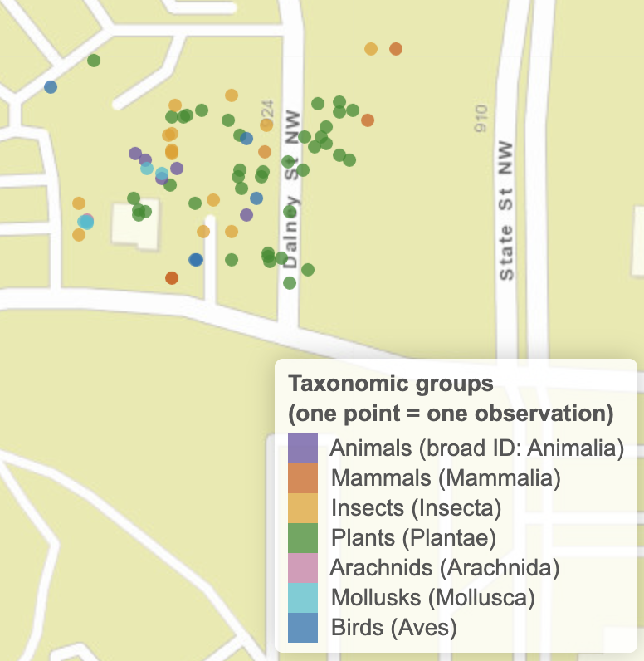The image size is (644, 661).
Task: Select the 'Arachnids (Arachnida)' legend label
Action: (445, 568)
